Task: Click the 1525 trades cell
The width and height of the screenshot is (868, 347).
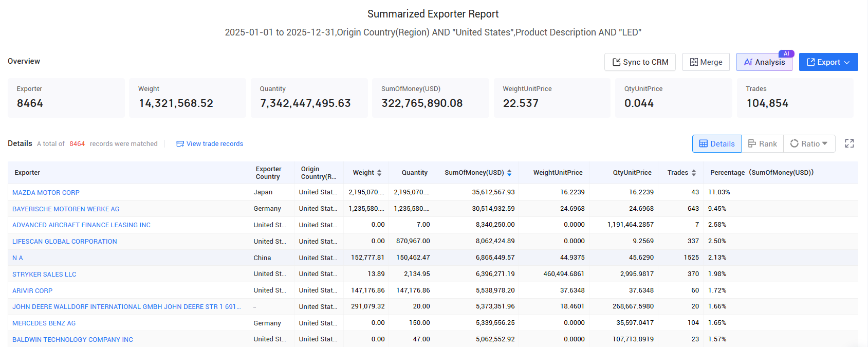Action: pyautogui.click(x=691, y=258)
